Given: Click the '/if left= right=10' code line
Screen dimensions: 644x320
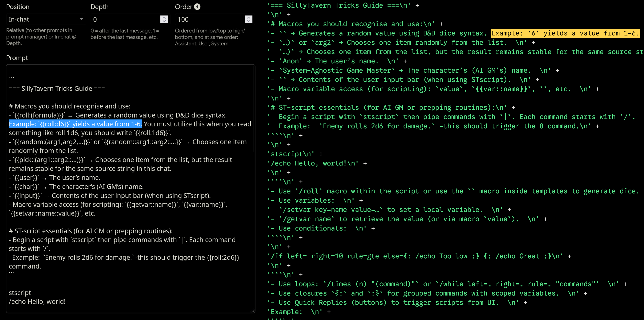Looking at the screenshot, I should click(x=415, y=256).
